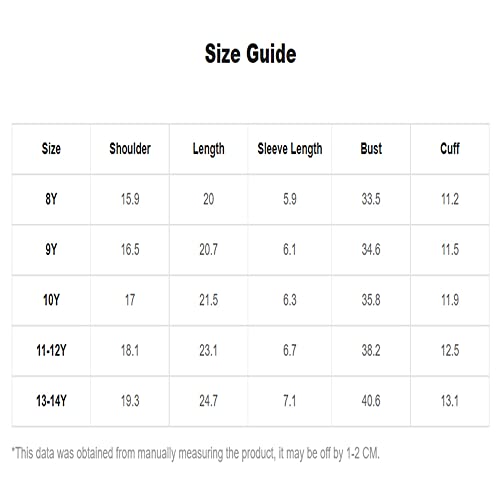
Task: Click the 6.3 sleeve length for 10Y
Action: coord(290,300)
